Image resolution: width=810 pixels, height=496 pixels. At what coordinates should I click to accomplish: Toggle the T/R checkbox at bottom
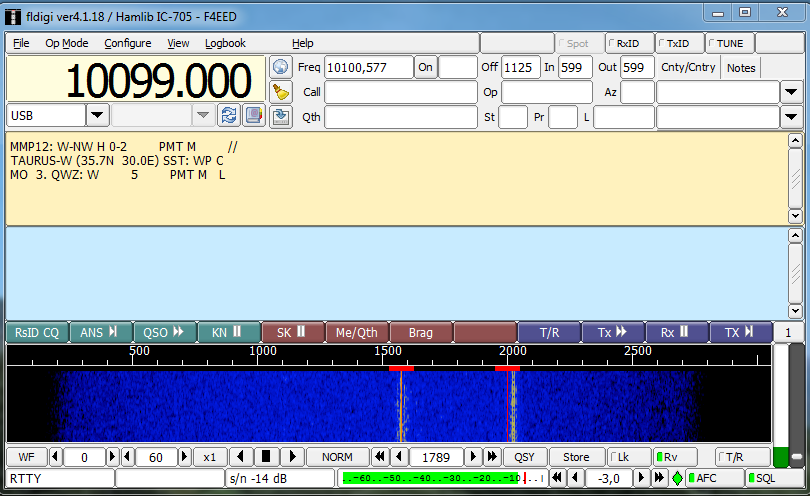[742, 457]
